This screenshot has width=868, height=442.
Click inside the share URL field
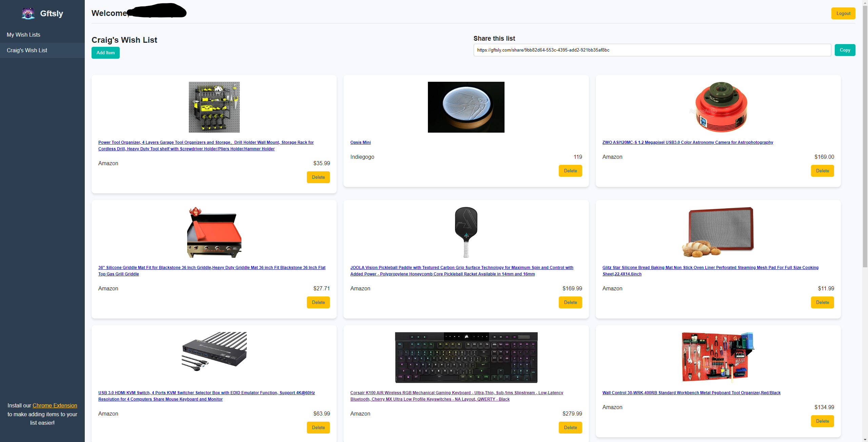click(x=652, y=50)
